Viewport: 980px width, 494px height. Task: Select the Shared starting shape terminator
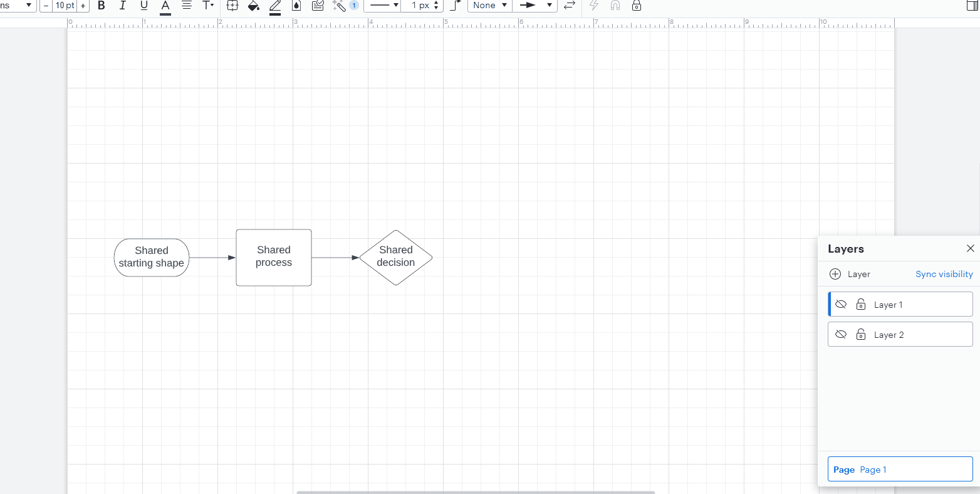[x=152, y=257]
